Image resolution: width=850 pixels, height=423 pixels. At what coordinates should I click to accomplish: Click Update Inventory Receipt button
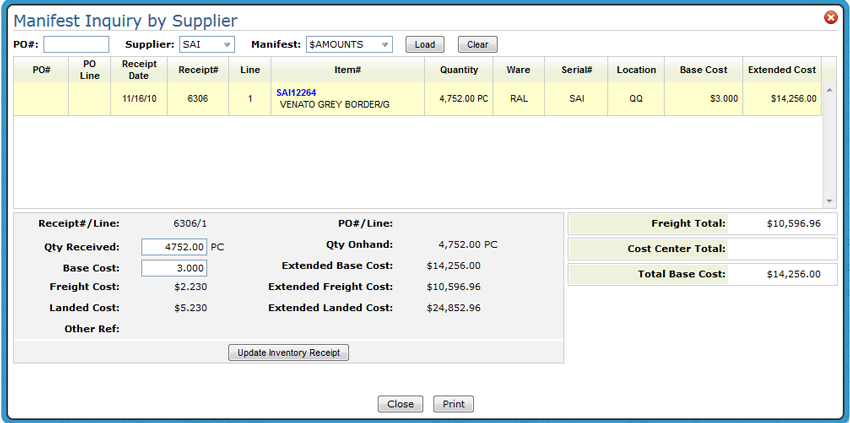coord(289,353)
